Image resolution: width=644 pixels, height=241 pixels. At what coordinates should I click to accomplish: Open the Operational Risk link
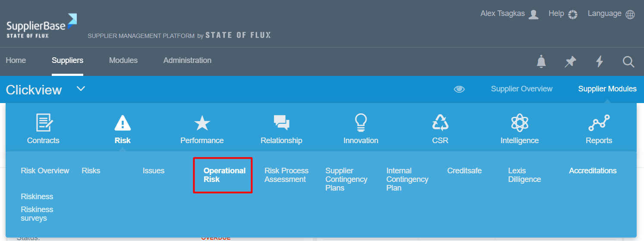224,175
